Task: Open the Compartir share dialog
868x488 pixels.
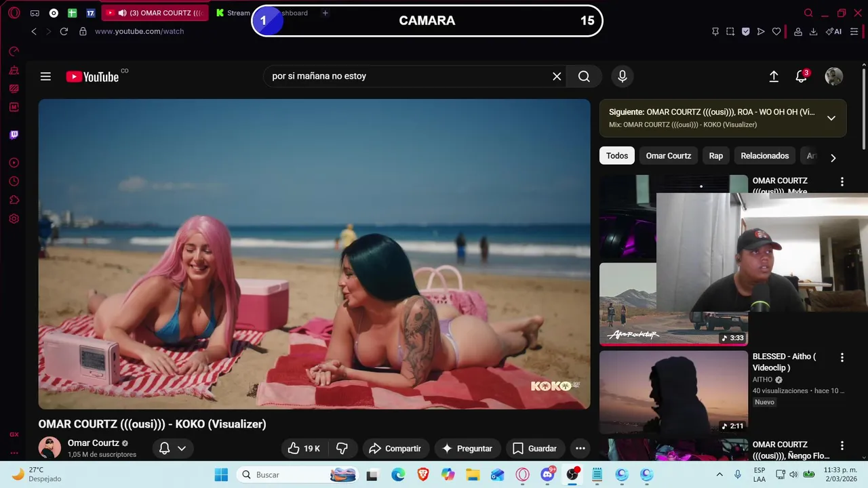Action: coord(395,449)
